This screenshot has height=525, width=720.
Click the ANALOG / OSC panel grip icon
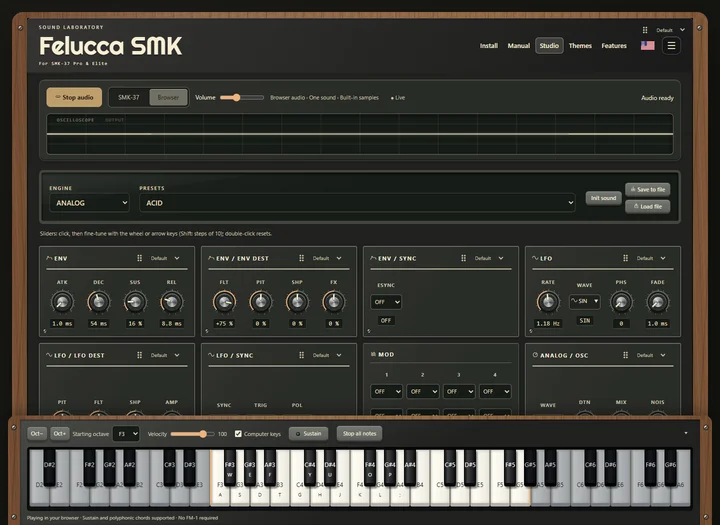point(625,355)
